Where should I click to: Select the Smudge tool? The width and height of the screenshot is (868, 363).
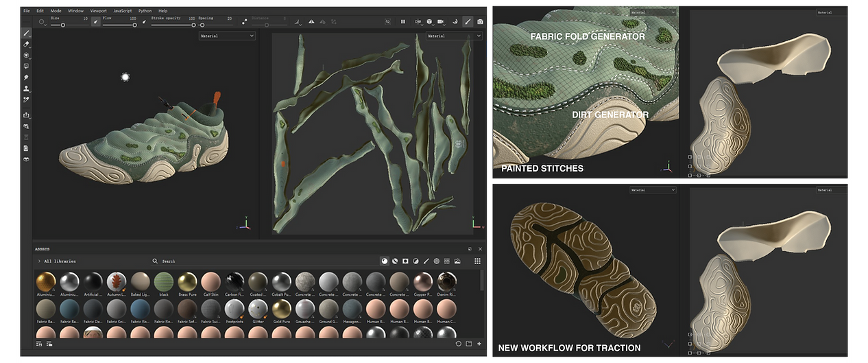(27, 78)
